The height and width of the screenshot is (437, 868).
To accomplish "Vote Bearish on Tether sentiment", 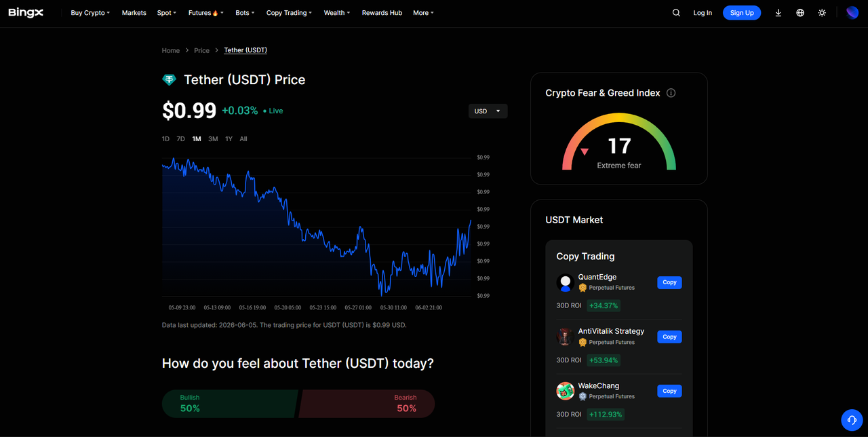I will [367, 404].
